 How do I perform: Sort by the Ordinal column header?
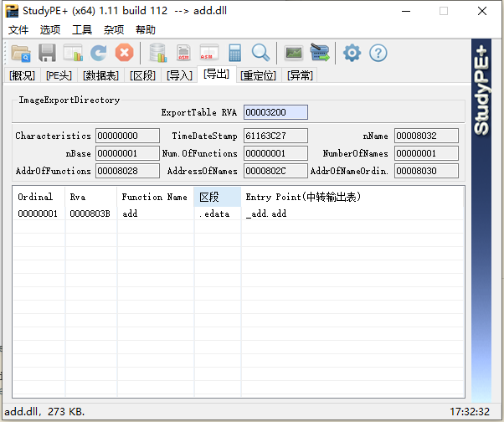(x=39, y=197)
